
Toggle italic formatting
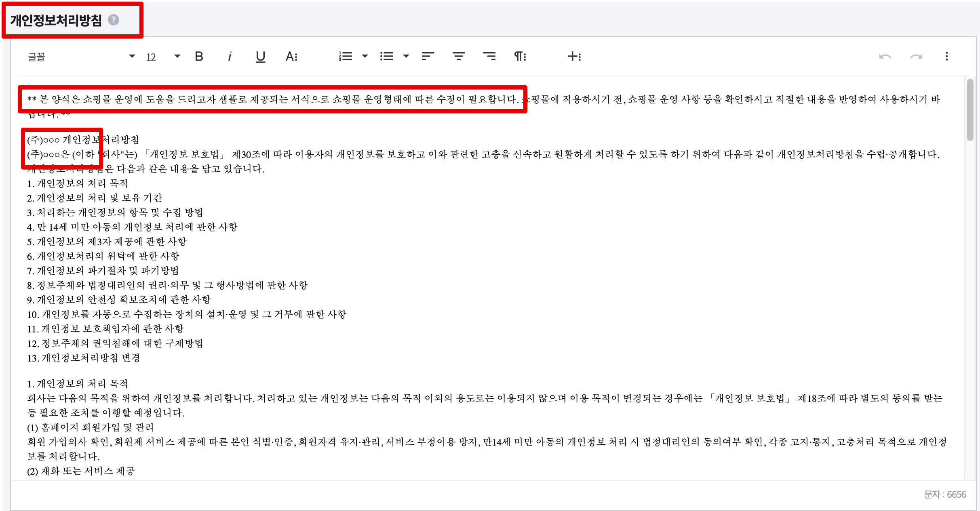(x=230, y=57)
